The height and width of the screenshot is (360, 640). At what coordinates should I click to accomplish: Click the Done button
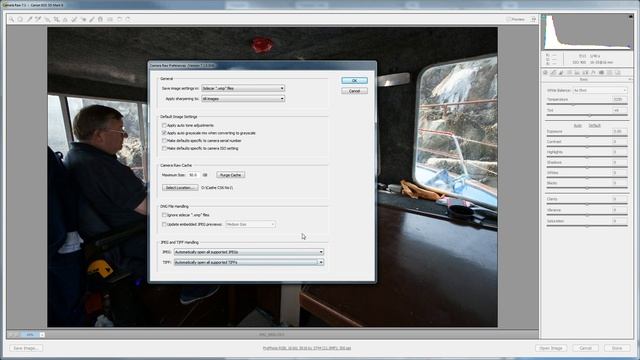pyautogui.click(x=617, y=348)
